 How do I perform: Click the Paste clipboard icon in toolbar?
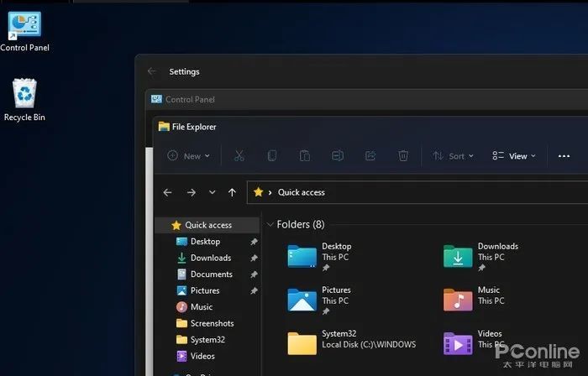pyautogui.click(x=304, y=156)
